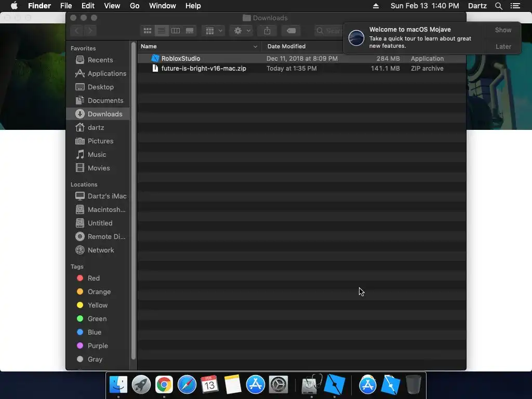
Task: Filter by the Orange tag
Action: point(98,292)
